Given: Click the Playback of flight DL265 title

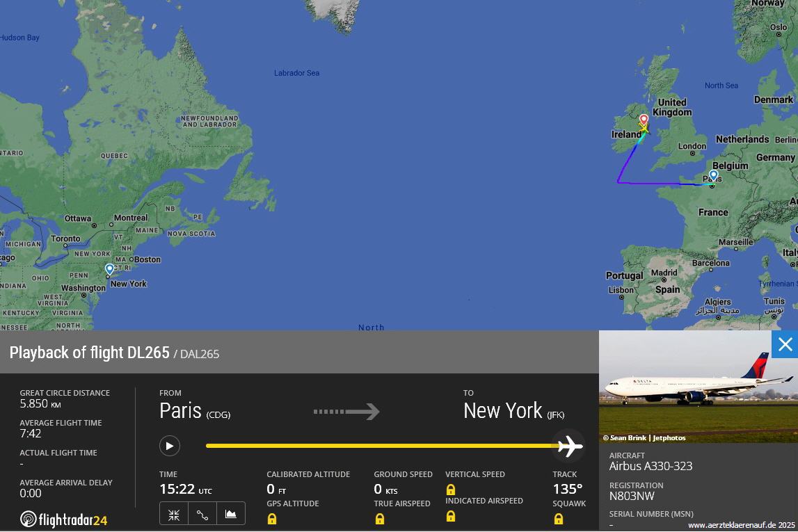Looking at the screenshot, I should point(90,353).
